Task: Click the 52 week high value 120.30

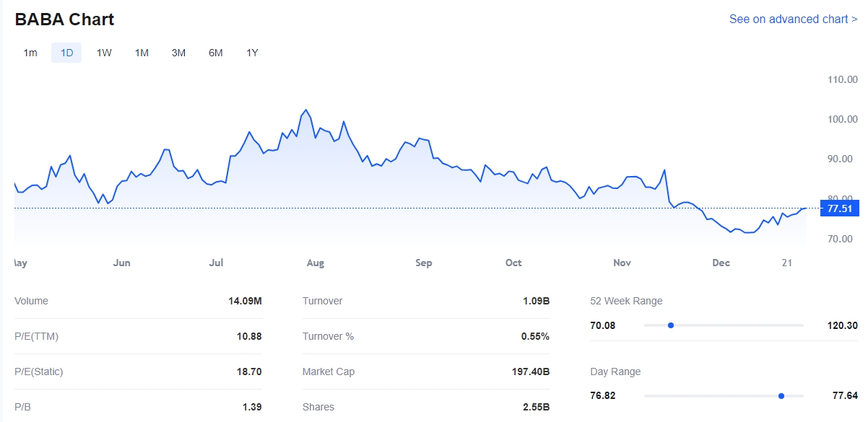Action: pyautogui.click(x=842, y=325)
